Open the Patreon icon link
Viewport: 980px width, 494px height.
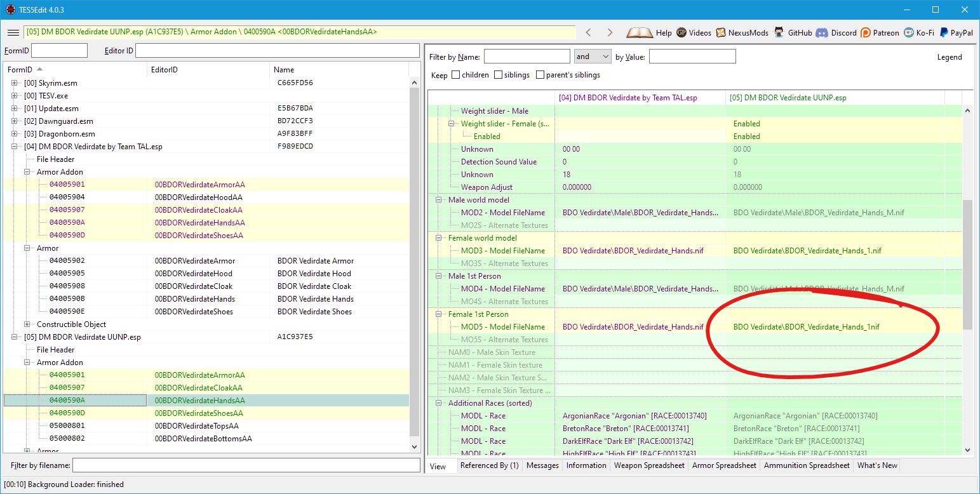[866, 32]
